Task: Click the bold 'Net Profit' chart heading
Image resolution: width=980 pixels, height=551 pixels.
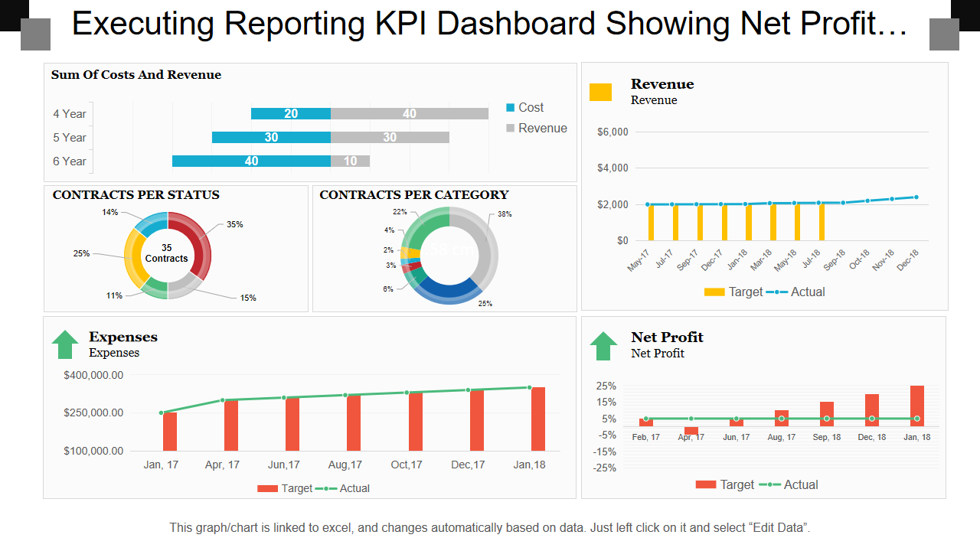Action: (667, 337)
